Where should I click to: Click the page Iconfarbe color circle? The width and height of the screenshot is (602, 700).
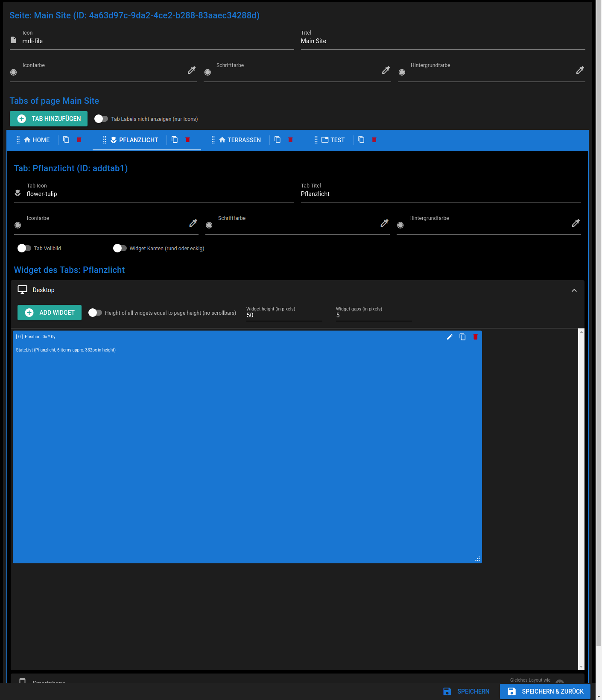tap(14, 72)
